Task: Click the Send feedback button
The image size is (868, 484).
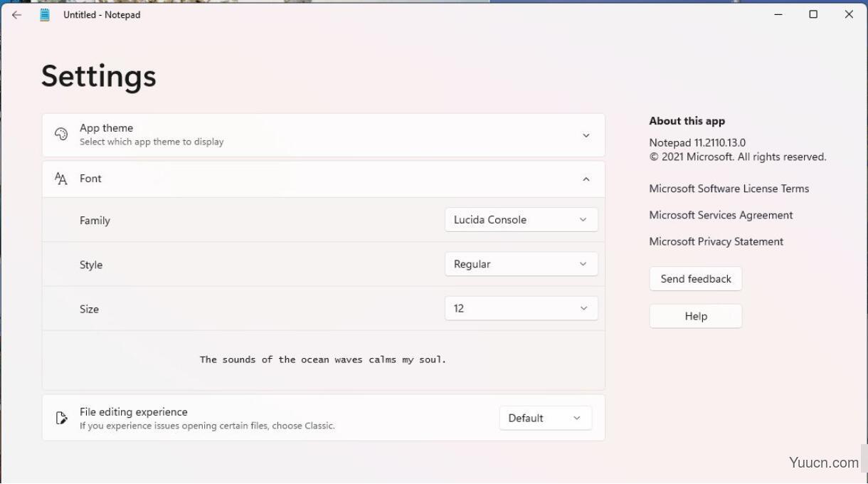Action: 696,279
